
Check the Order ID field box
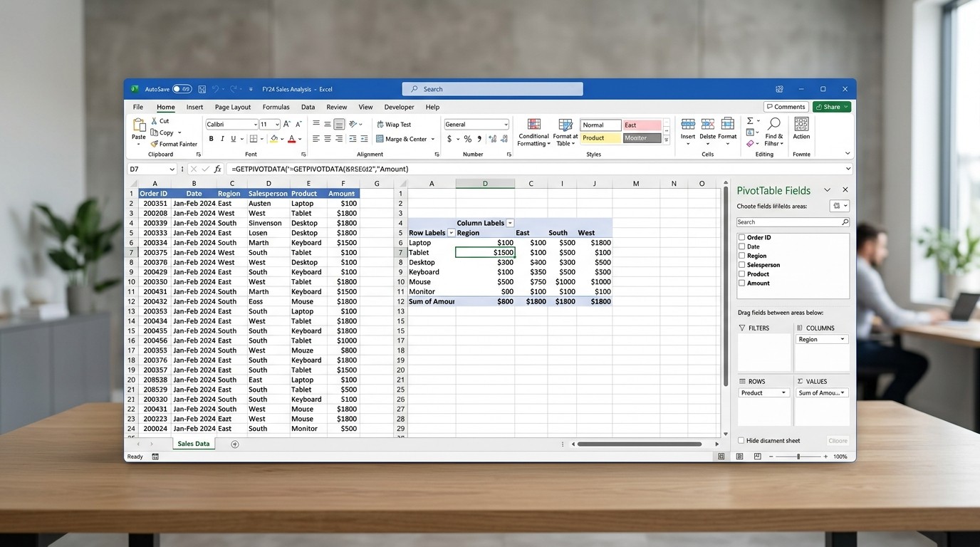tap(742, 238)
